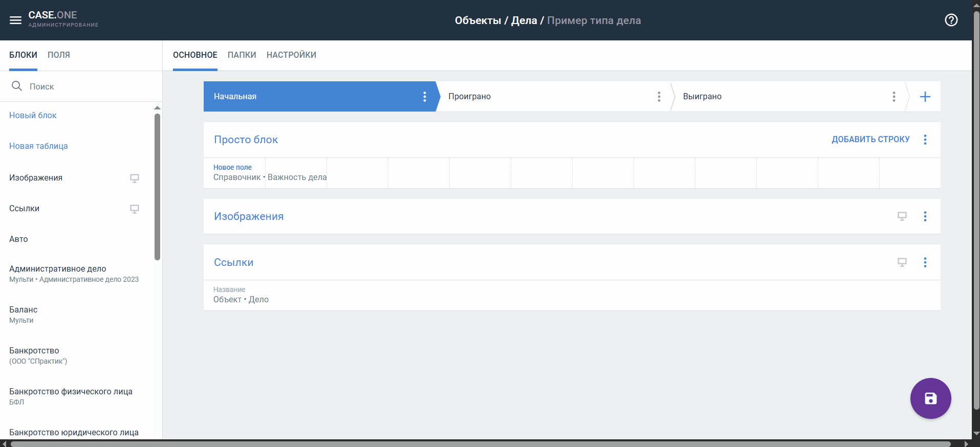Click the sidebar vertical scrollbar thumb
This screenshot has height=447, width=980.
157,187
